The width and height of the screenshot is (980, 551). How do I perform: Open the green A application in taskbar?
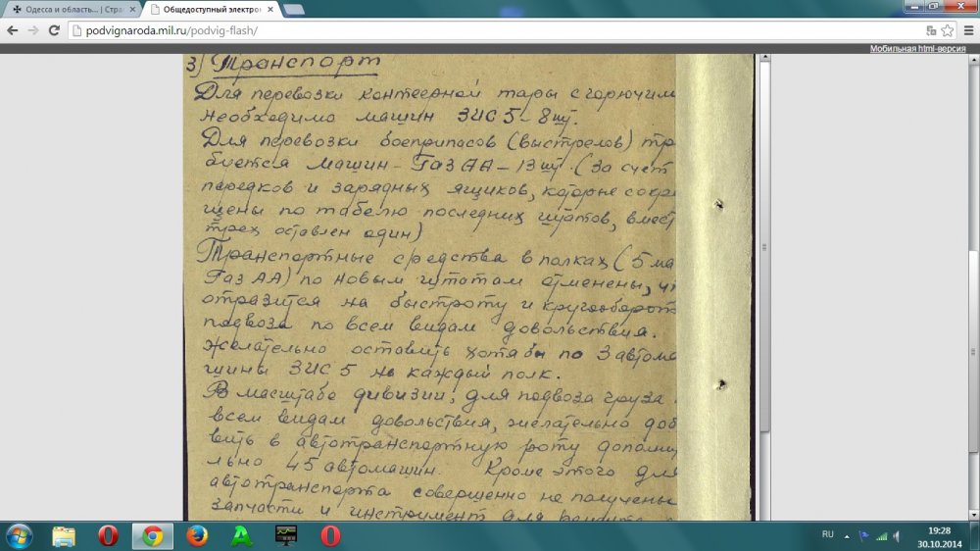[242, 536]
